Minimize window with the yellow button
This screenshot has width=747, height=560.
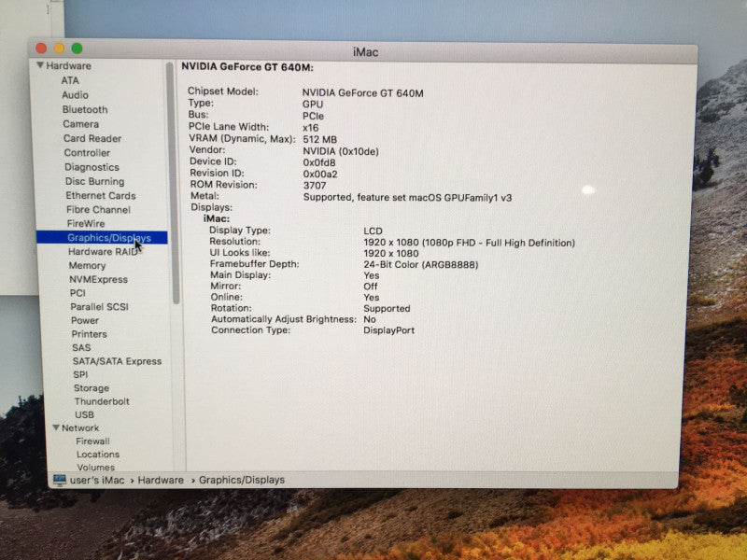(x=59, y=49)
